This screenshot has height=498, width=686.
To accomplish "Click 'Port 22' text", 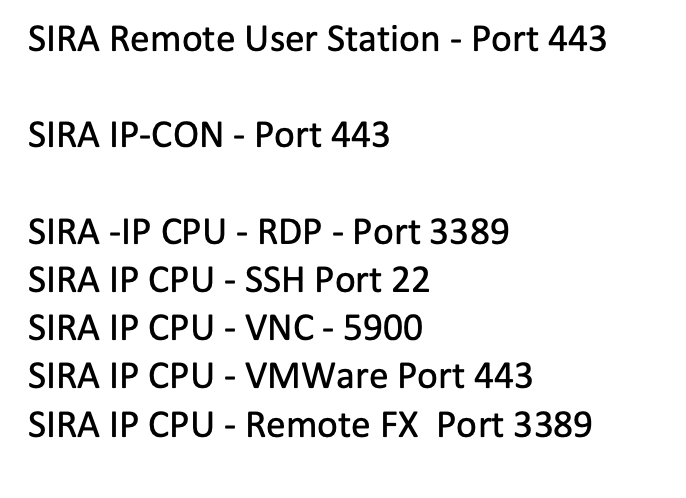I will pos(372,280).
